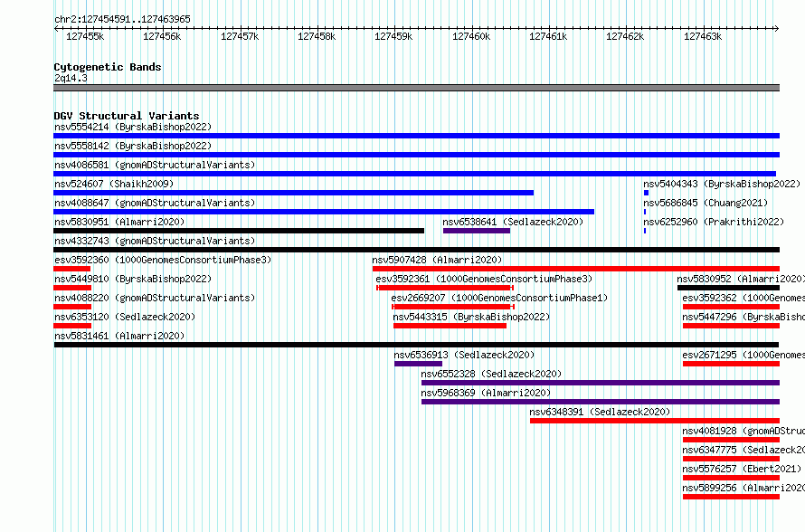The image size is (805, 532).
Task: Click the nsv524607 (Shaikh2009) label
Action: coord(114,184)
